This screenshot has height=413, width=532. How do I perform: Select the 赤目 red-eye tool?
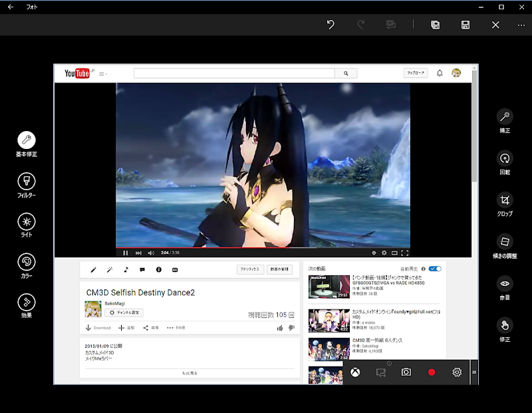click(x=505, y=283)
